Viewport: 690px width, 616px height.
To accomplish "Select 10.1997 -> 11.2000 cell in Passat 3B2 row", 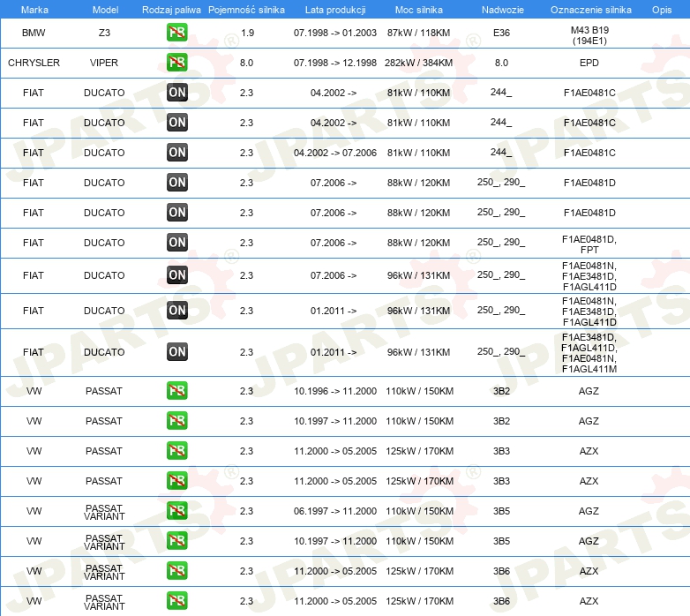I will [335, 421].
